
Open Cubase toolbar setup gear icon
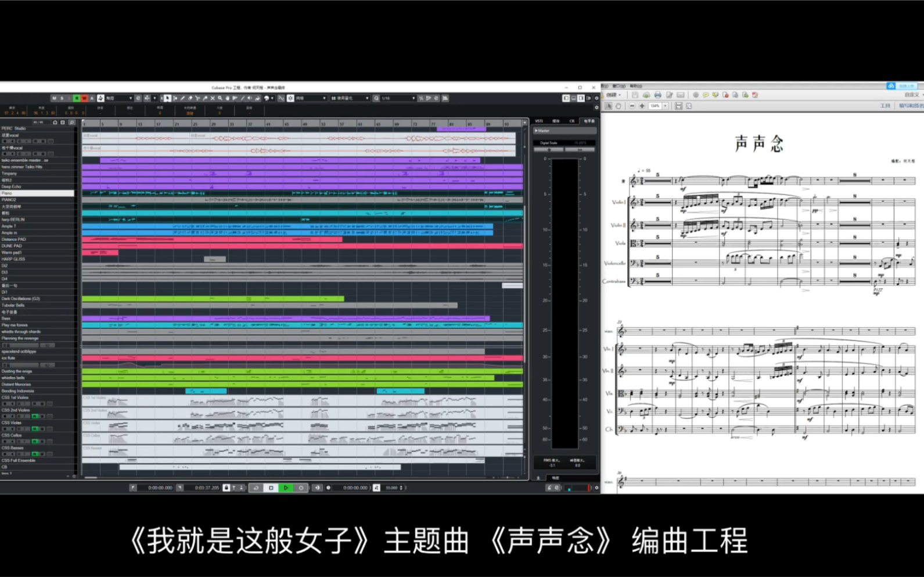coord(596,98)
